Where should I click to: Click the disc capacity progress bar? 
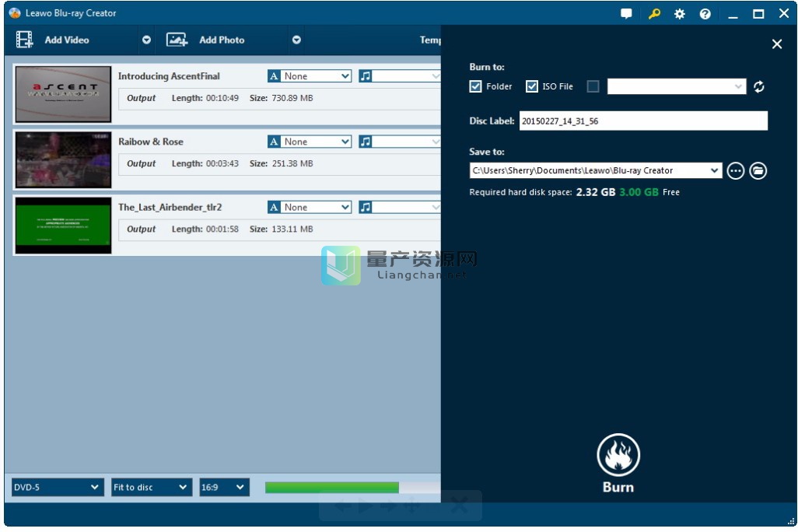point(352,487)
